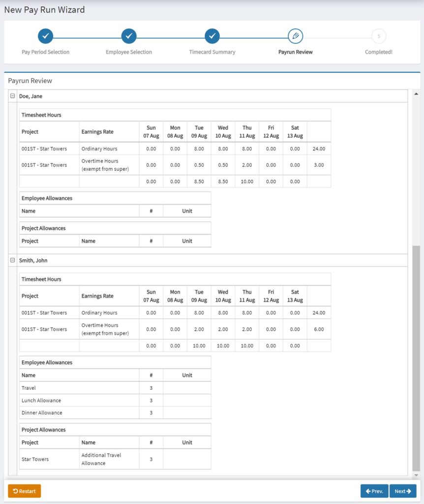The width and height of the screenshot is (424, 504).
Task: Proceed with the Next button
Action: click(403, 491)
